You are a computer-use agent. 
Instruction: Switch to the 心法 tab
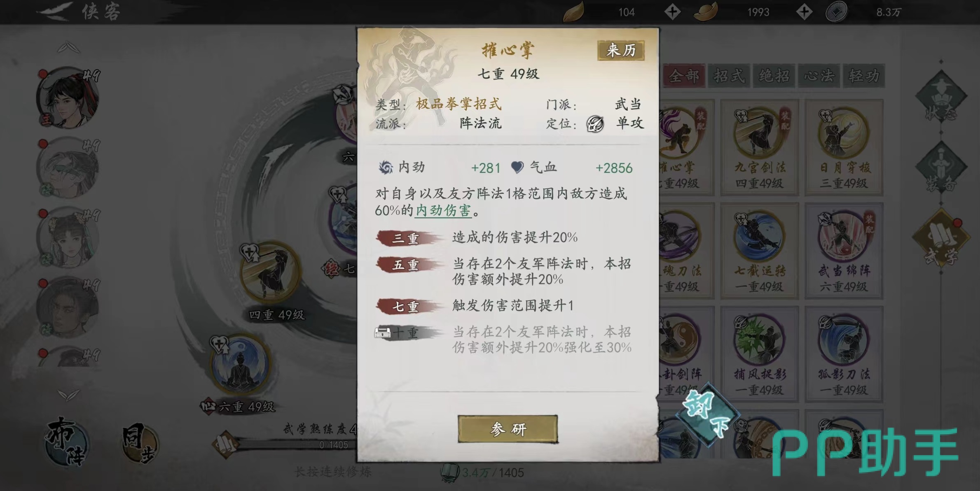pyautogui.click(x=819, y=76)
